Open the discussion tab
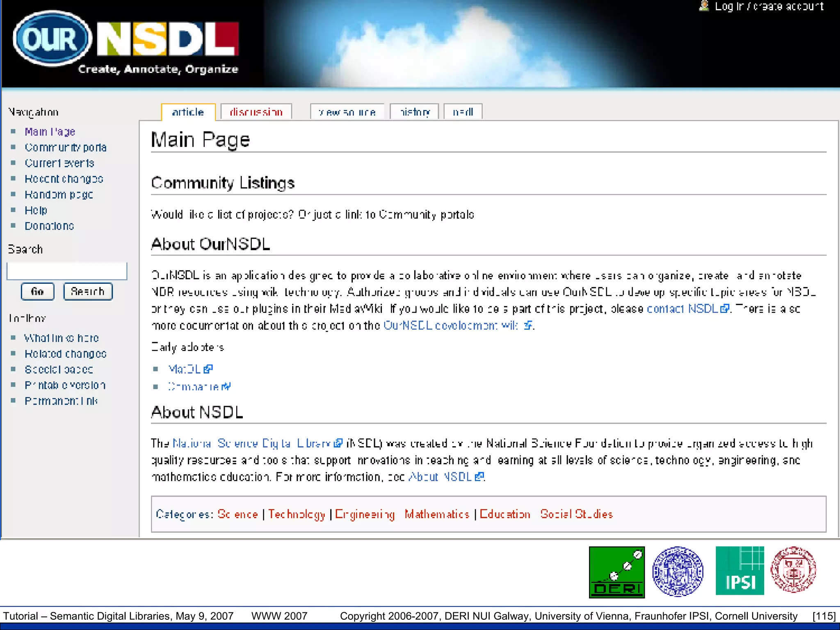Screen dimensions: 840x630 pos(256,112)
